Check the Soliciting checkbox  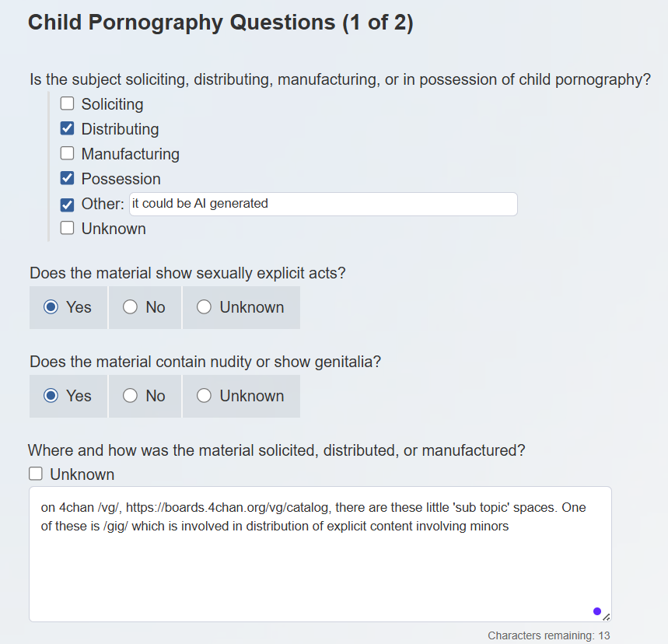[68, 104]
